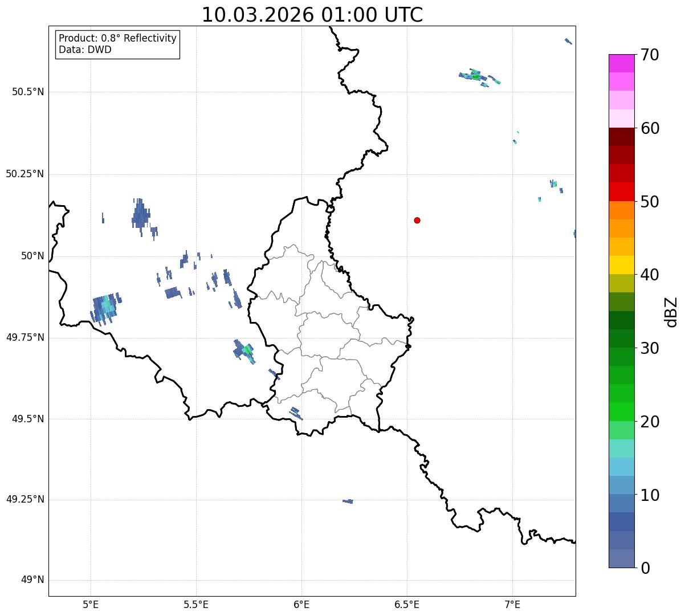Viewport: 685px width, 616px height.
Task: Click the small radar echo near 49.25°N 6.2°E
Action: pyautogui.click(x=348, y=501)
